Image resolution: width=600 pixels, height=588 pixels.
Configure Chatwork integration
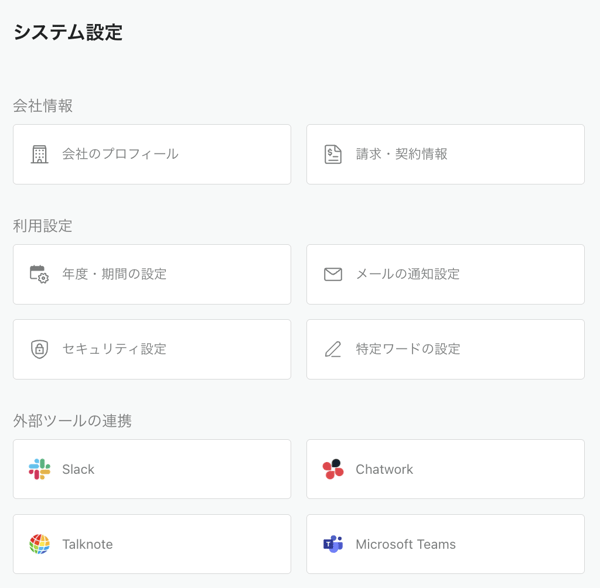click(x=445, y=469)
